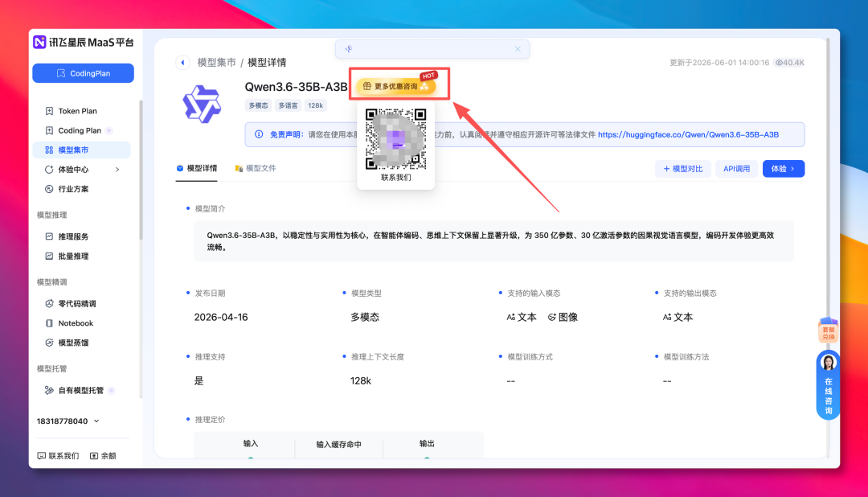Click API调用 button
This screenshot has width=868, height=497.
[736, 168]
